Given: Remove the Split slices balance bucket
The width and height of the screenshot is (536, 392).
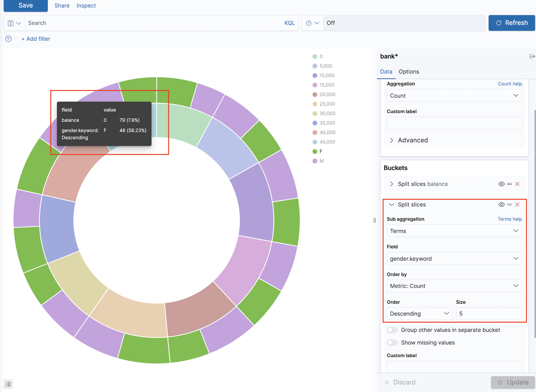Looking at the screenshot, I should (x=517, y=184).
